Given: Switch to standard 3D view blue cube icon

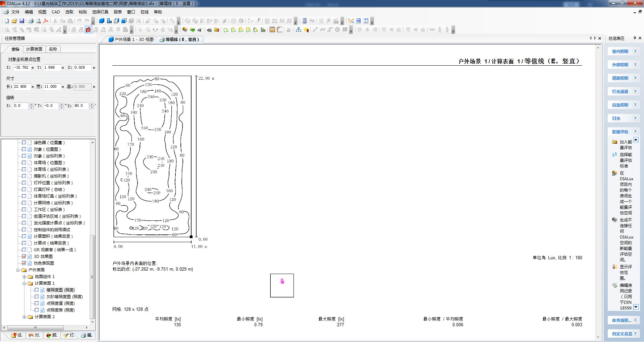Looking at the screenshot, I should point(102,21).
